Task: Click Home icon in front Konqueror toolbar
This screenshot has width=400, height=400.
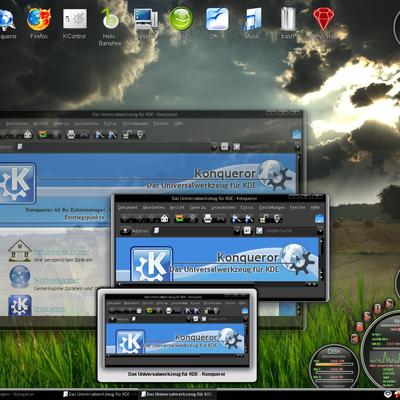Action: pyautogui.click(x=165, y=219)
